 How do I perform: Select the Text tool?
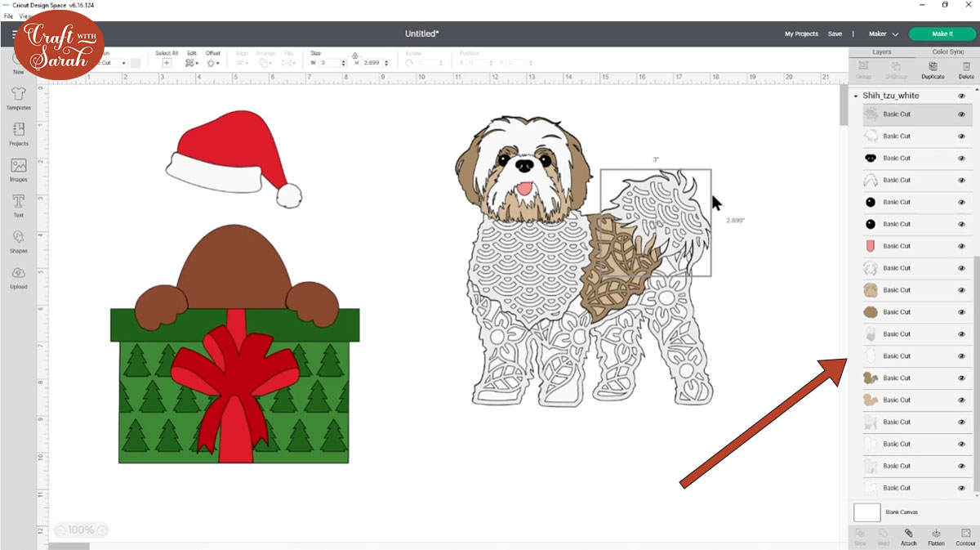18,205
